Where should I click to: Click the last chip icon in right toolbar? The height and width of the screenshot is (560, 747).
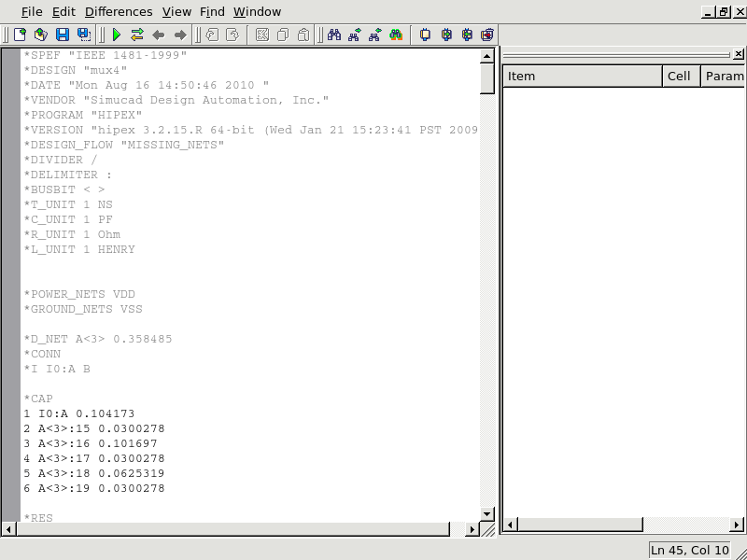click(x=487, y=35)
